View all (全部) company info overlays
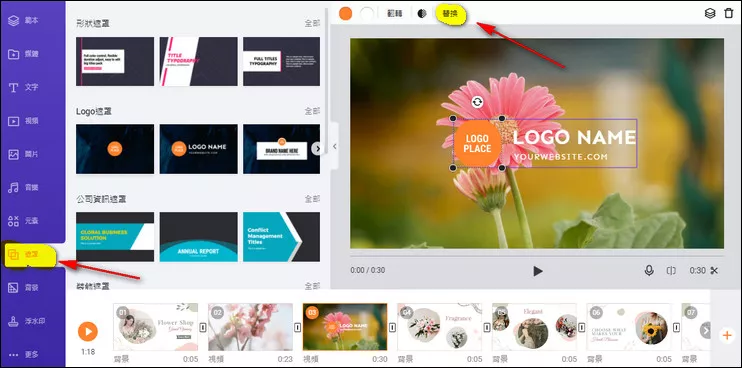The width and height of the screenshot is (742, 368). [312, 199]
